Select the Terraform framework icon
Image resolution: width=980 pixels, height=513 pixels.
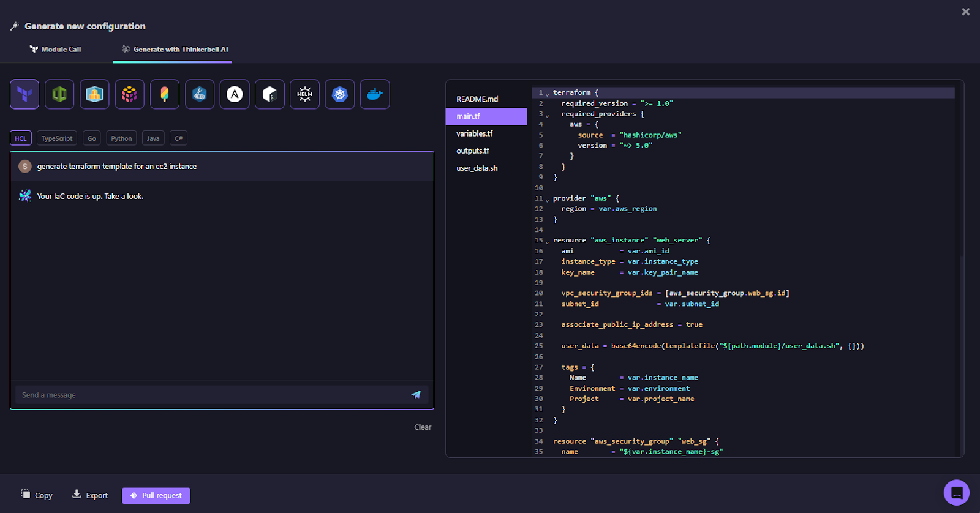[24, 94]
